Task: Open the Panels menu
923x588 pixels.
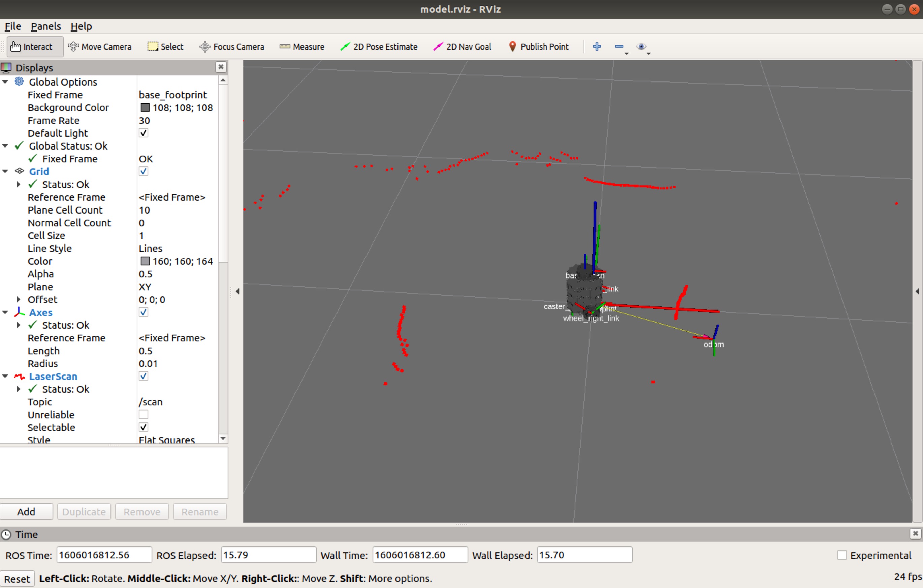Action: tap(45, 26)
